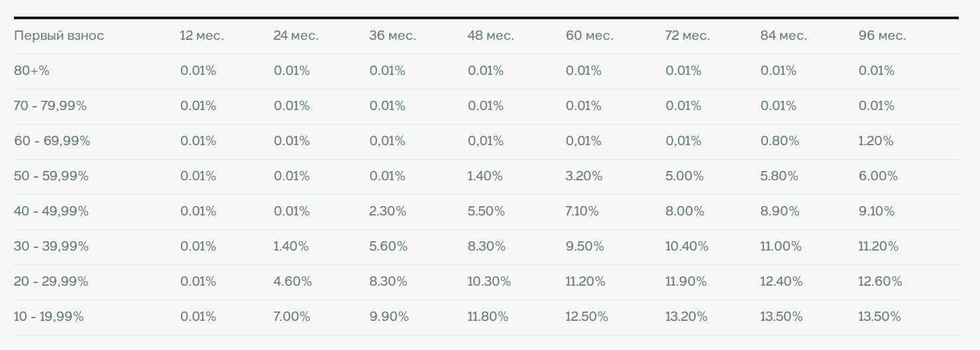The width and height of the screenshot is (980, 350).
Task: Click the '12 мес.' column header
Action: (201, 36)
